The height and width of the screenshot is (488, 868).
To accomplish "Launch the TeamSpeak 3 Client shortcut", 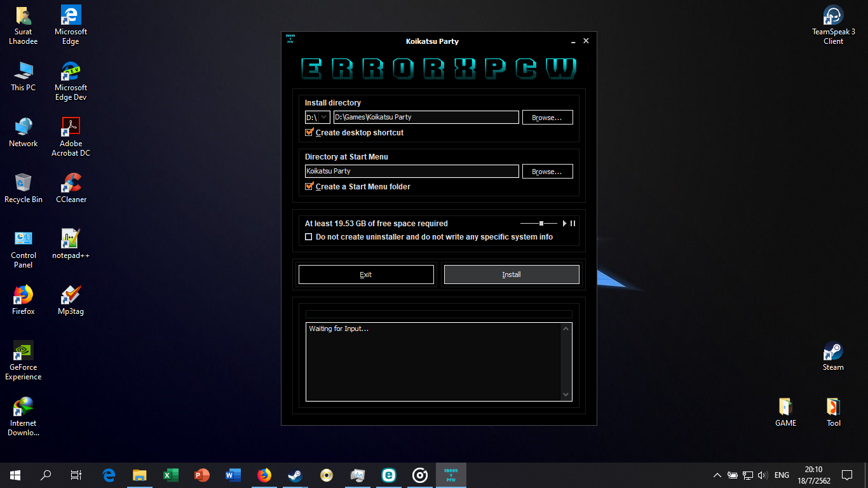I will pyautogui.click(x=833, y=25).
